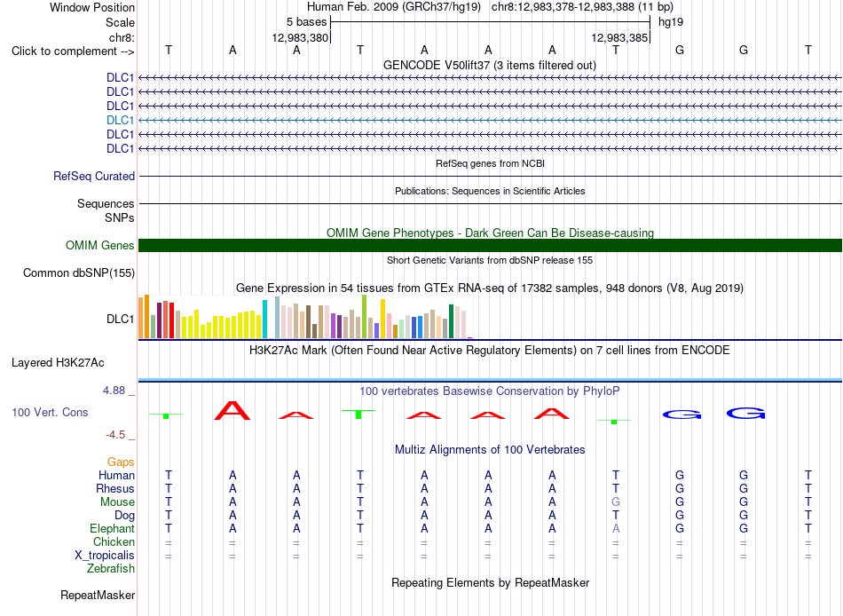This screenshot has width=843, height=616.
Task: Click the Dog species label
Action: pyautogui.click(x=124, y=516)
